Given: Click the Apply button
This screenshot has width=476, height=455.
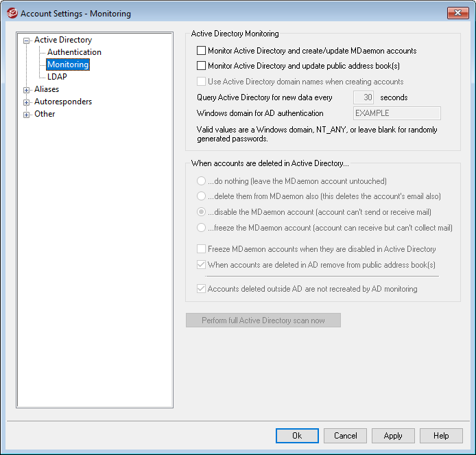Looking at the screenshot, I should [393, 436].
